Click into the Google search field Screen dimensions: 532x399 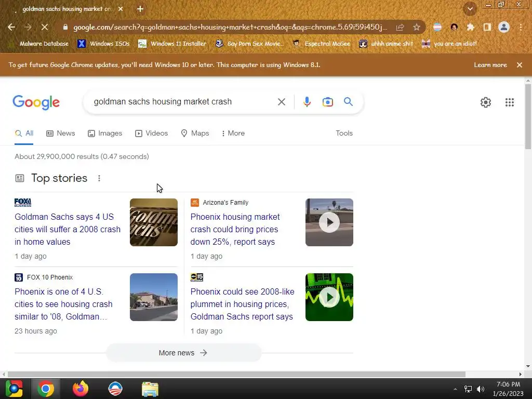183,102
